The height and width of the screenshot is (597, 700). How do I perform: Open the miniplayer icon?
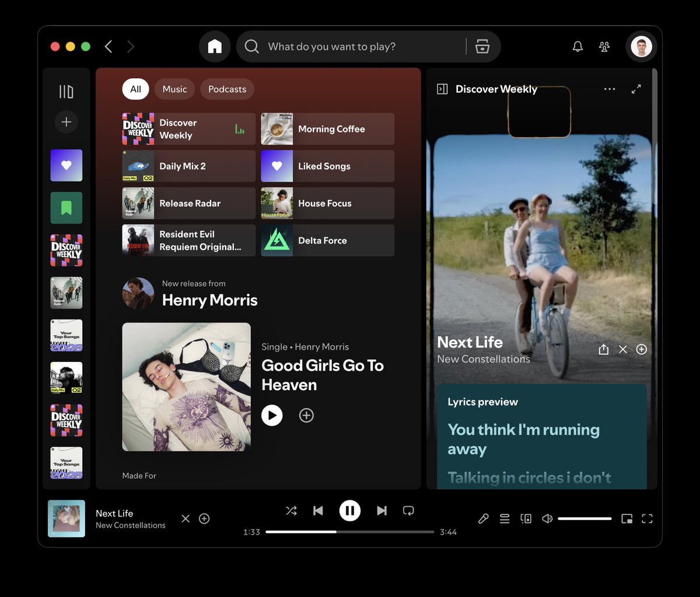pyautogui.click(x=627, y=518)
